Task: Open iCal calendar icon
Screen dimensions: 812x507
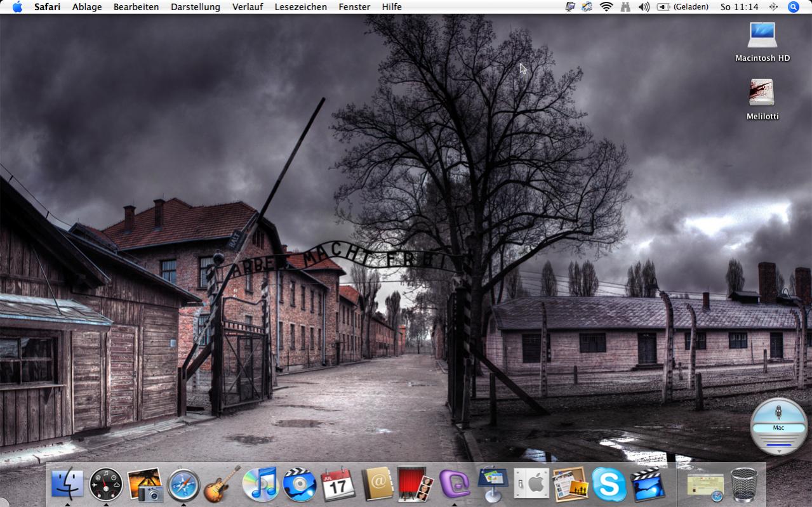Action: pyautogui.click(x=338, y=485)
